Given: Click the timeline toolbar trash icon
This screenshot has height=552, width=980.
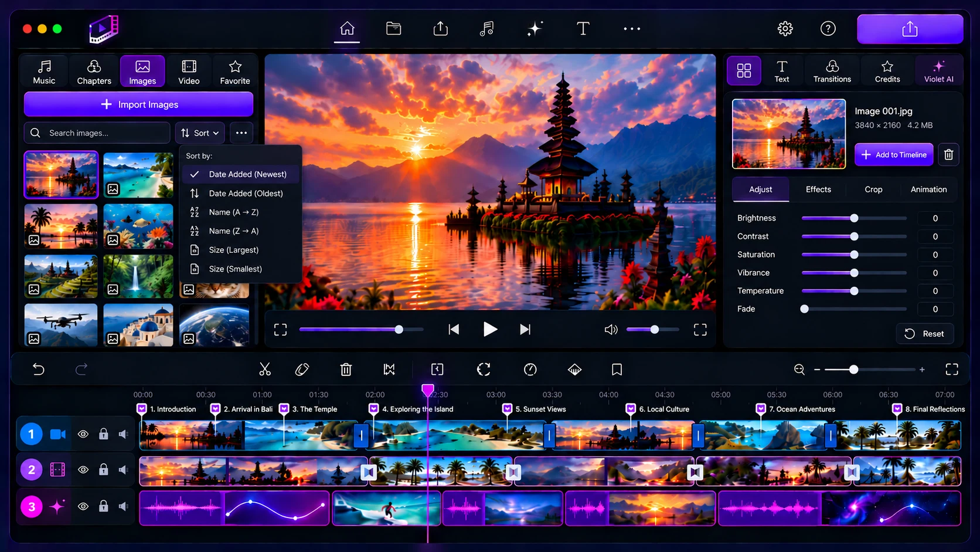Looking at the screenshot, I should coord(346,369).
